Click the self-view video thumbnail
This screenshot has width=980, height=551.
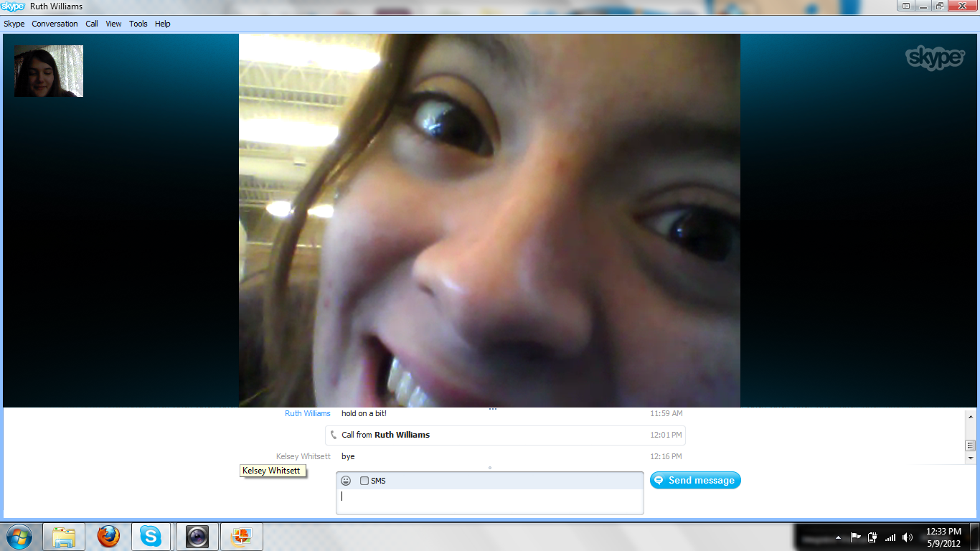point(49,71)
